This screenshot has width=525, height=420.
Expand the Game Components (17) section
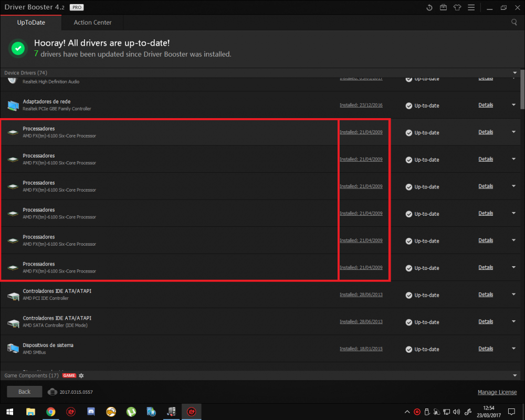tap(514, 375)
